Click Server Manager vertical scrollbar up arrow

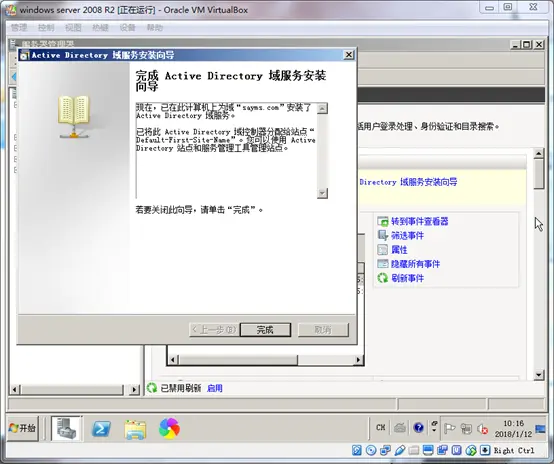tap(538, 153)
